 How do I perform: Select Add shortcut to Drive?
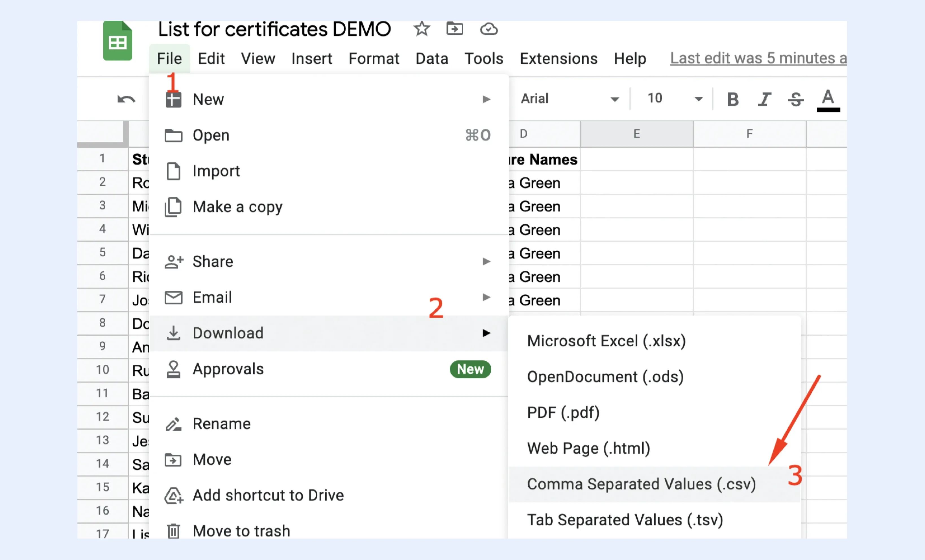pos(329,495)
